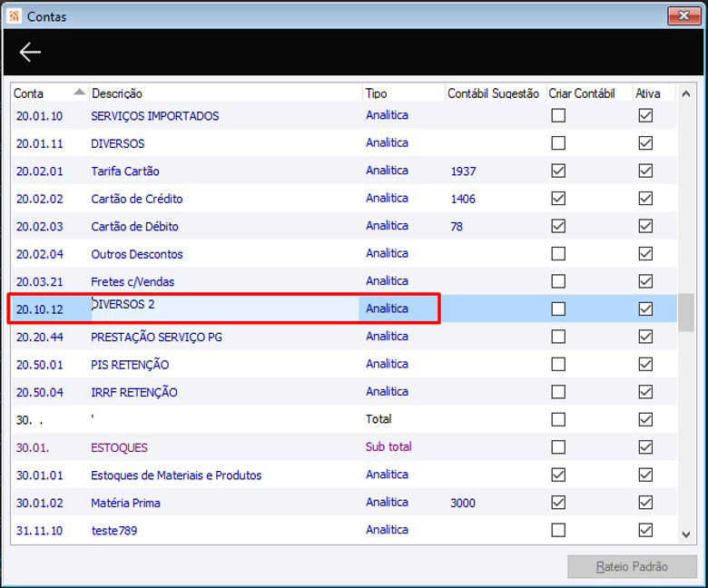Uncheck Criar Contábil for Matéria Prima

click(558, 503)
